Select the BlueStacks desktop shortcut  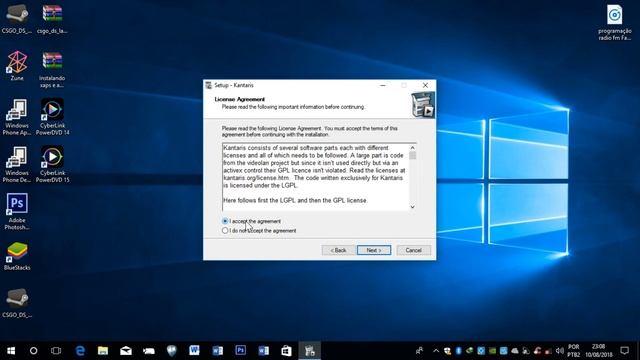click(x=17, y=256)
